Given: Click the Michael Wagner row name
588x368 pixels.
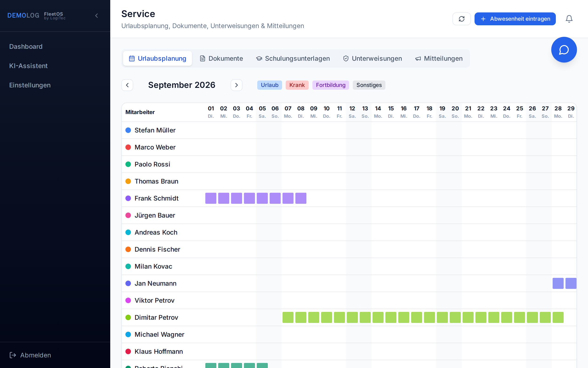Looking at the screenshot, I should pyautogui.click(x=159, y=334).
